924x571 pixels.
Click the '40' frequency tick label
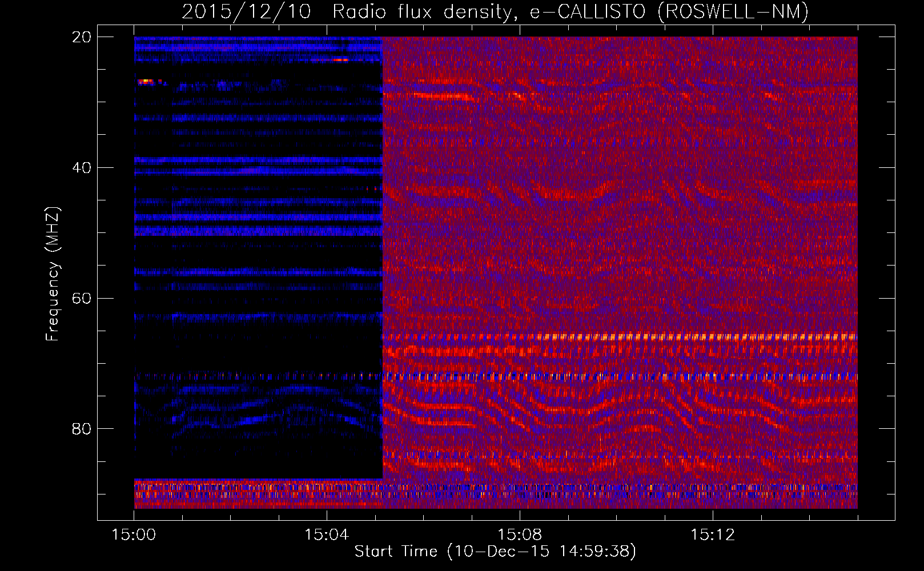coord(81,168)
